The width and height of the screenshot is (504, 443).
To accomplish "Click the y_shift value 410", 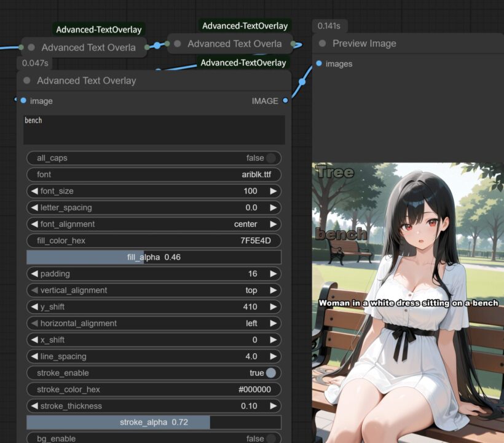I will click(x=250, y=306).
